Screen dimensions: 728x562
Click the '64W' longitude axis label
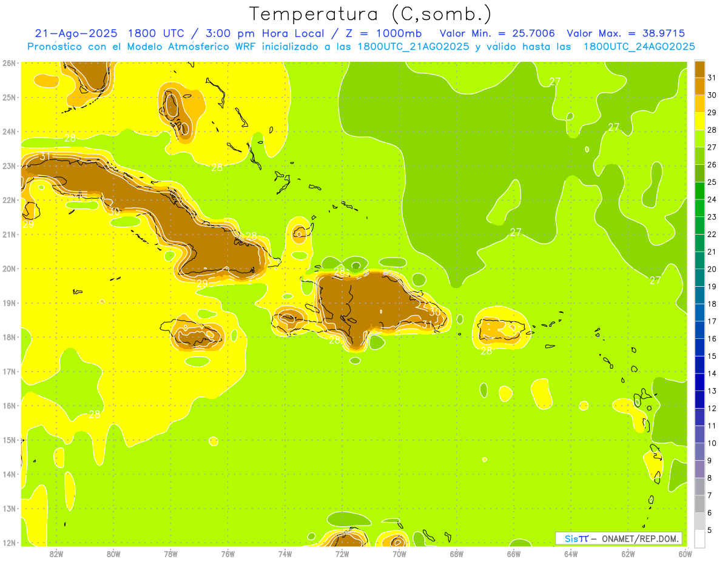[x=571, y=554]
